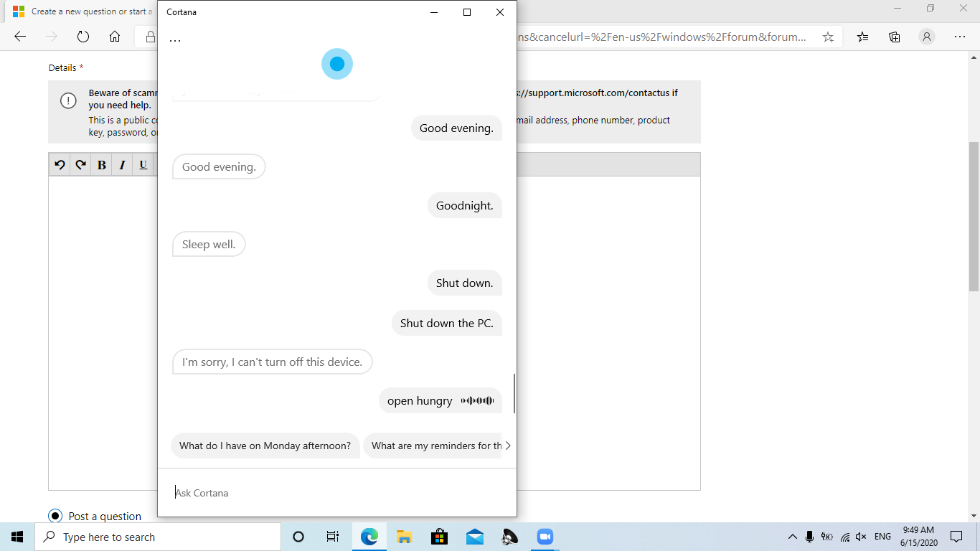The height and width of the screenshot is (551, 980).
Task: Select the 'Create a new question' Edge tab
Action: [83, 11]
